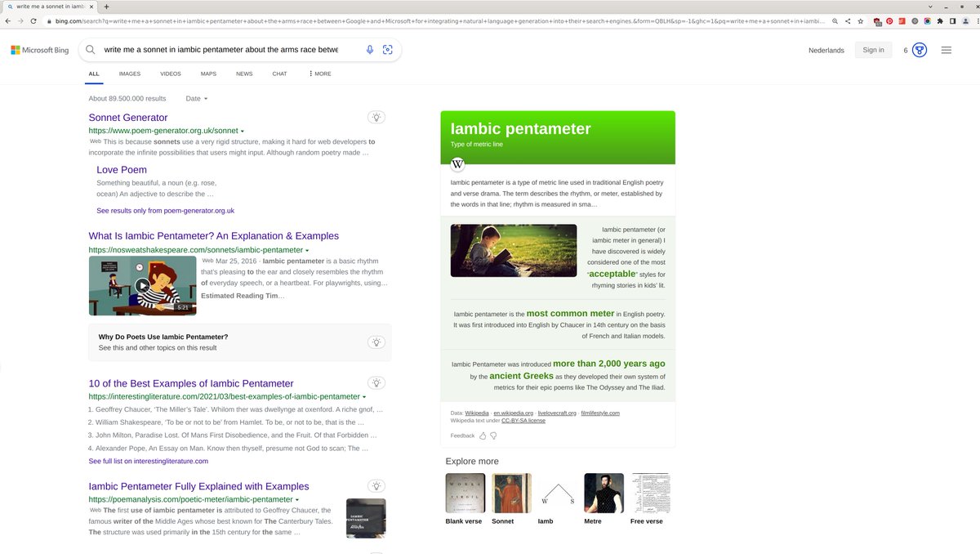Expand poemanalysis URL dropdown arrow
Screen dimensions: 980x554
coord(296,499)
